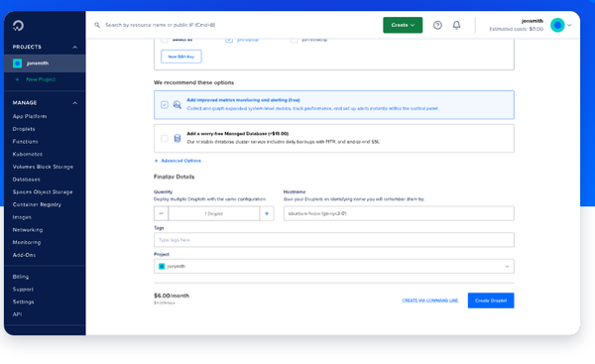Go to Billing

point(21,277)
